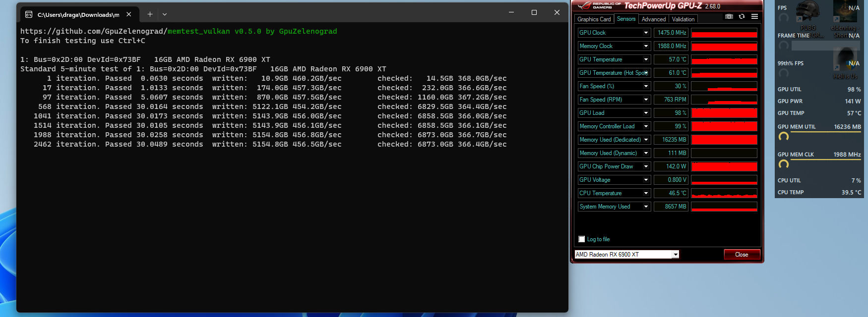Image resolution: width=868 pixels, height=317 pixels.
Task: Click the GPU Load history graph
Action: point(724,113)
